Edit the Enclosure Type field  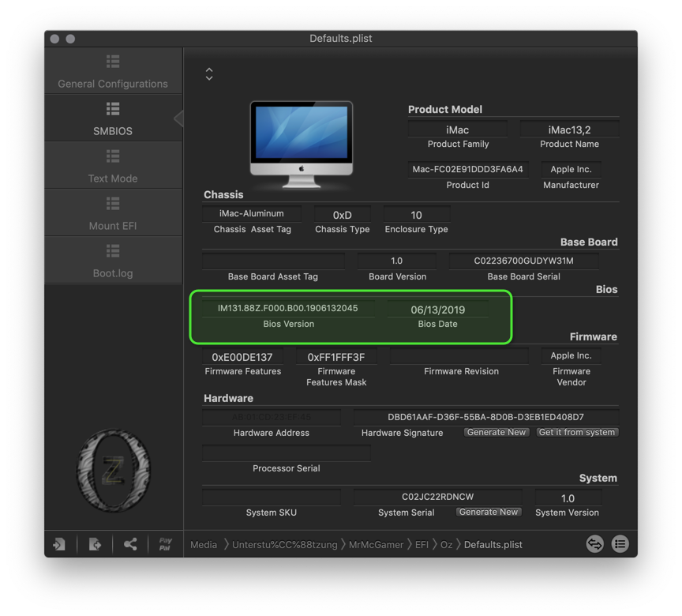click(417, 215)
